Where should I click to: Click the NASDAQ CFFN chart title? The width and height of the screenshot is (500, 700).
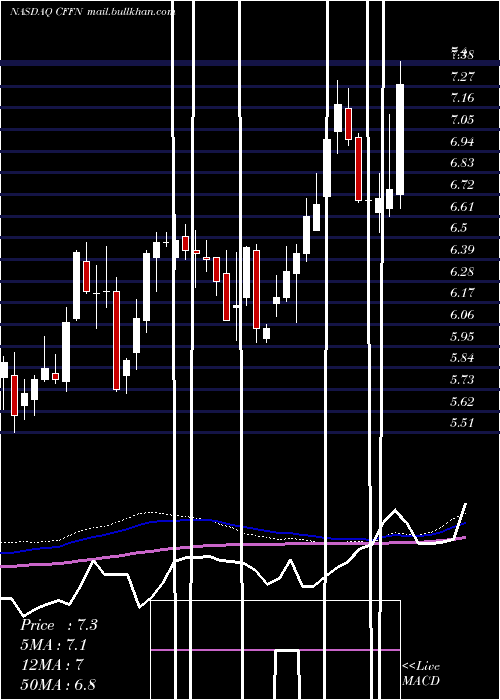coord(46,12)
